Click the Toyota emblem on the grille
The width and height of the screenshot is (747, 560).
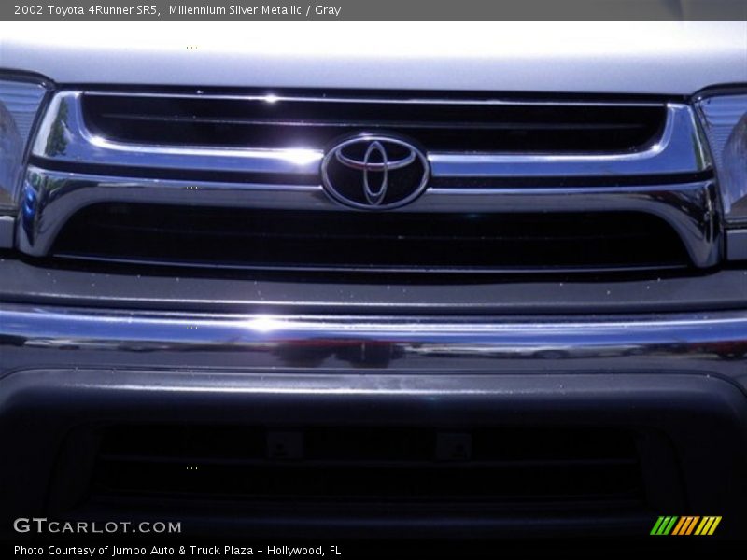(374, 171)
